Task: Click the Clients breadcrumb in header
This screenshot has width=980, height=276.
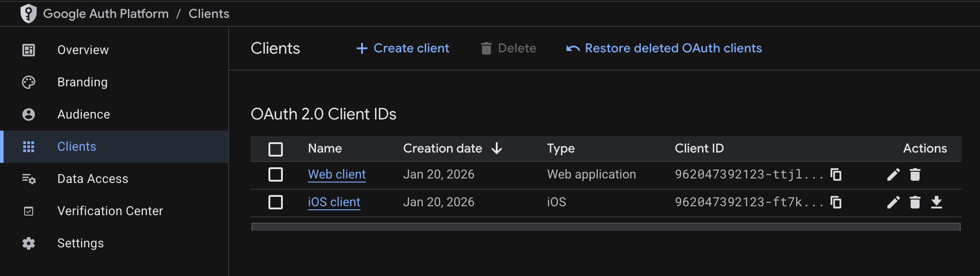Action: [209, 14]
